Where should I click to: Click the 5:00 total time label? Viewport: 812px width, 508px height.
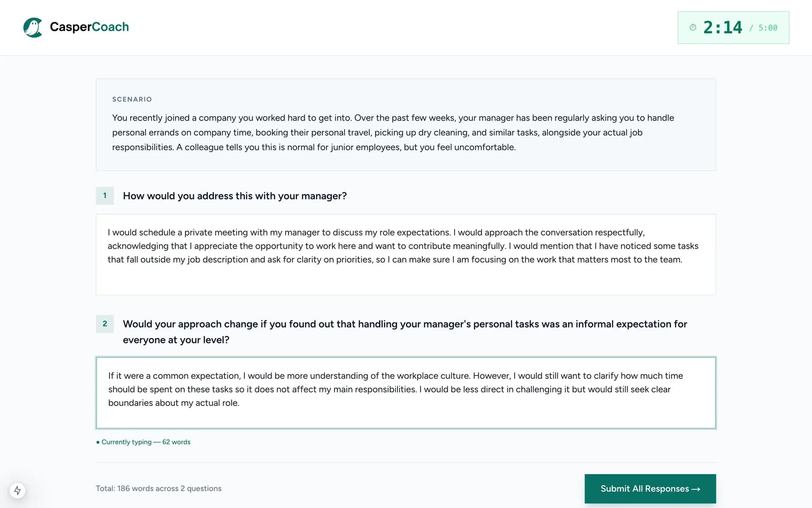(x=768, y=28)
